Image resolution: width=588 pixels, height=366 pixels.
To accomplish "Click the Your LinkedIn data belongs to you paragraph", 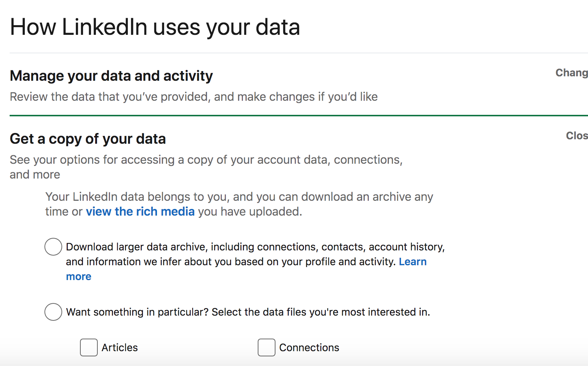I will tap(239, 197).
